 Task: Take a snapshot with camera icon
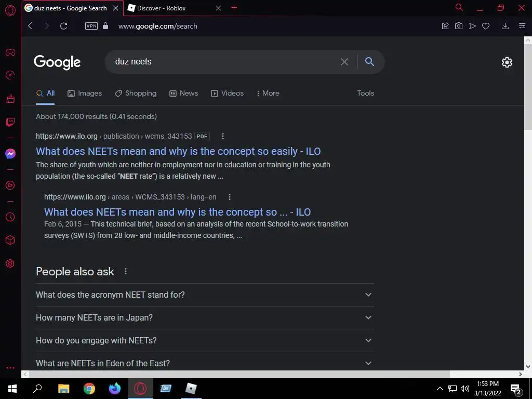[x=459, y=26]
